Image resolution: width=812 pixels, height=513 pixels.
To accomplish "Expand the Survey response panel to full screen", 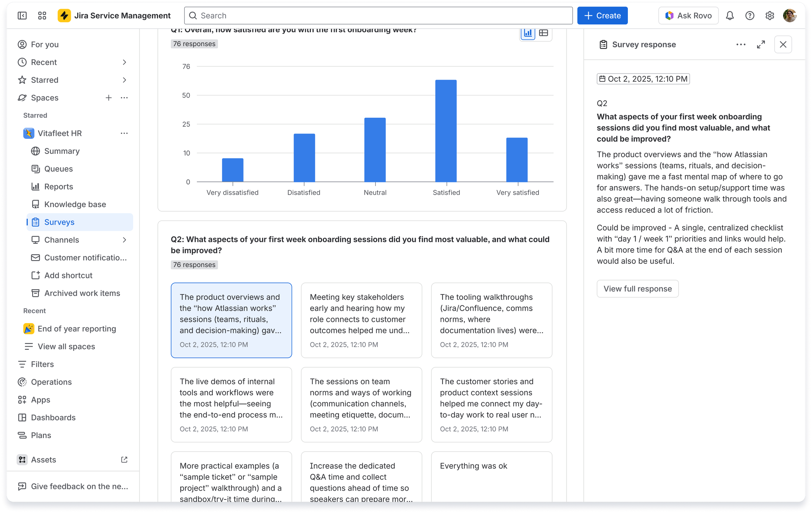I will [761, 44].
